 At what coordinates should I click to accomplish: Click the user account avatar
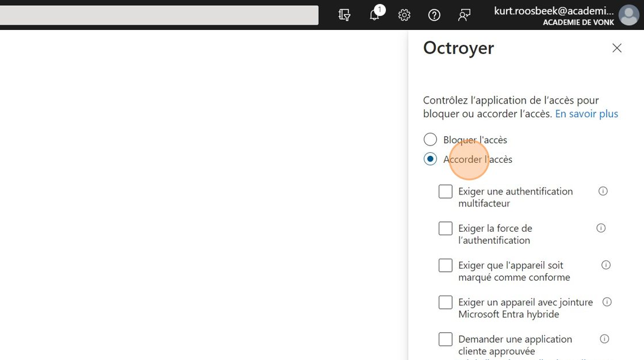(628, 15)
